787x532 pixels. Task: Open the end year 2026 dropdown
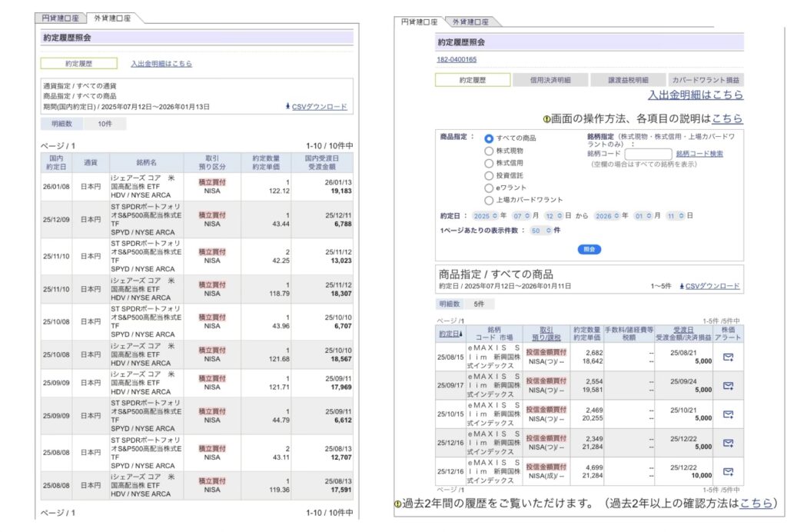[607, 216]
